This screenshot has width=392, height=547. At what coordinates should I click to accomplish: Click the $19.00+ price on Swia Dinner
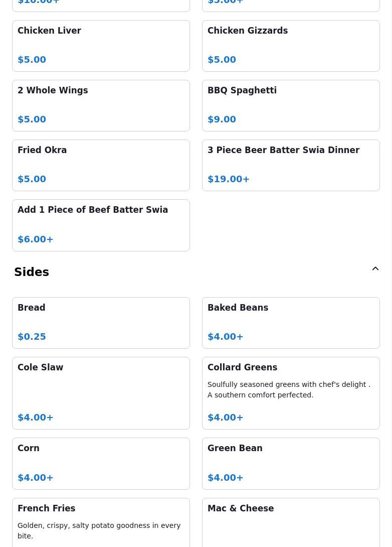pos(229,179)
